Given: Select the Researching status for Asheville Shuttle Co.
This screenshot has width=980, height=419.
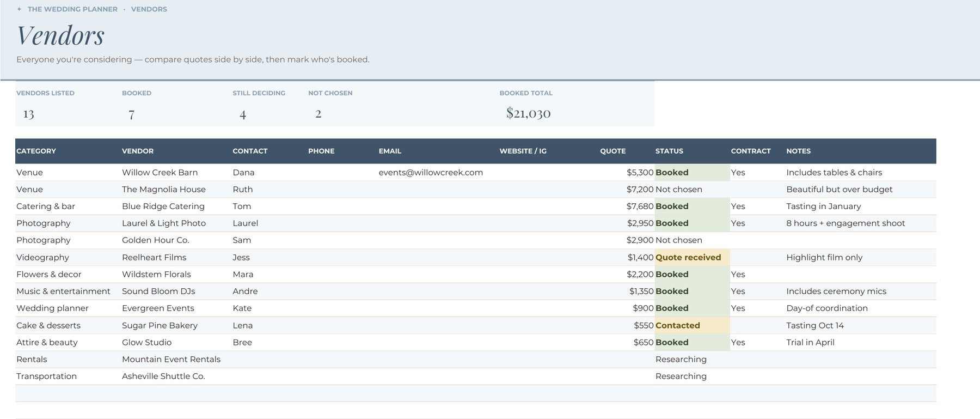Looking at the screenshot, I should 681,376.
